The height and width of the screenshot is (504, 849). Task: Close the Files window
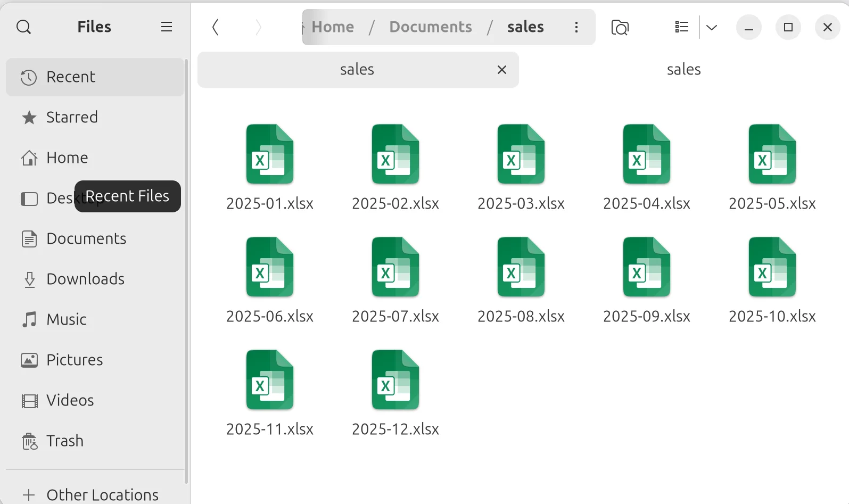pyautogui.click(x=828, y=27)
